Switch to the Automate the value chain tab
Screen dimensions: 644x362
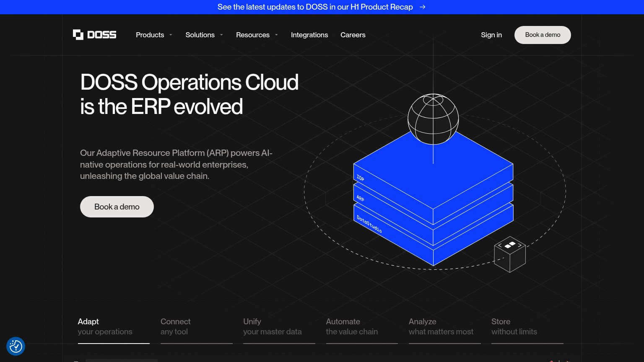click(x=362, y=330)
